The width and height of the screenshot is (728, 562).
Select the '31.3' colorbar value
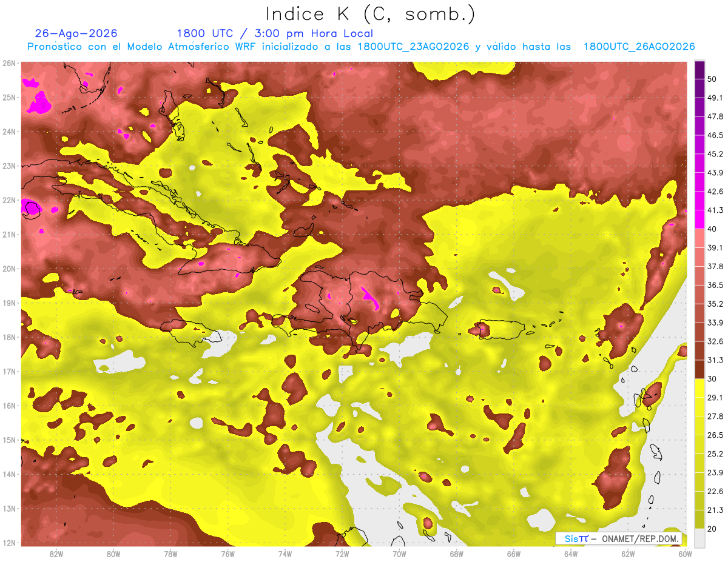coord(715,360)
